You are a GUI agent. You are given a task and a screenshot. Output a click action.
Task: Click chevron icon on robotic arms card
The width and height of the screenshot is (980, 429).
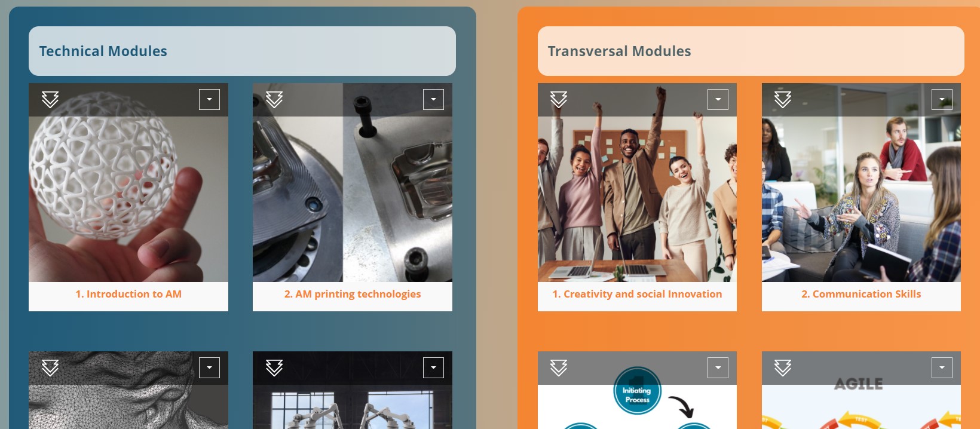(274, 367)
